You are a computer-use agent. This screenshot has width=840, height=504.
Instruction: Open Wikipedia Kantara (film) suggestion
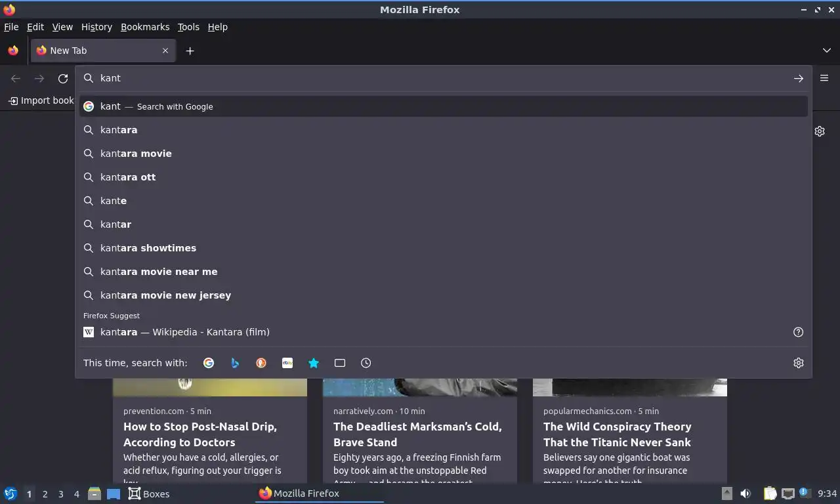coord(433,332)
